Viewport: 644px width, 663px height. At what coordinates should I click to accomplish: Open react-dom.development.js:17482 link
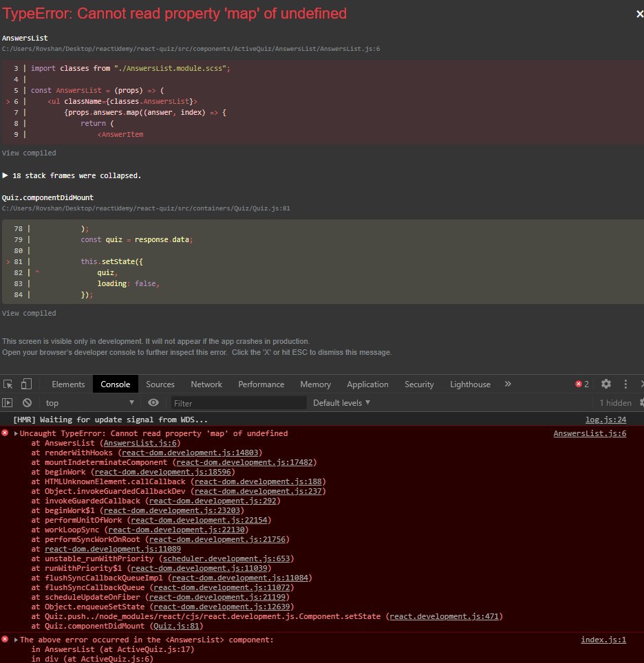click(x=244, y=462)
